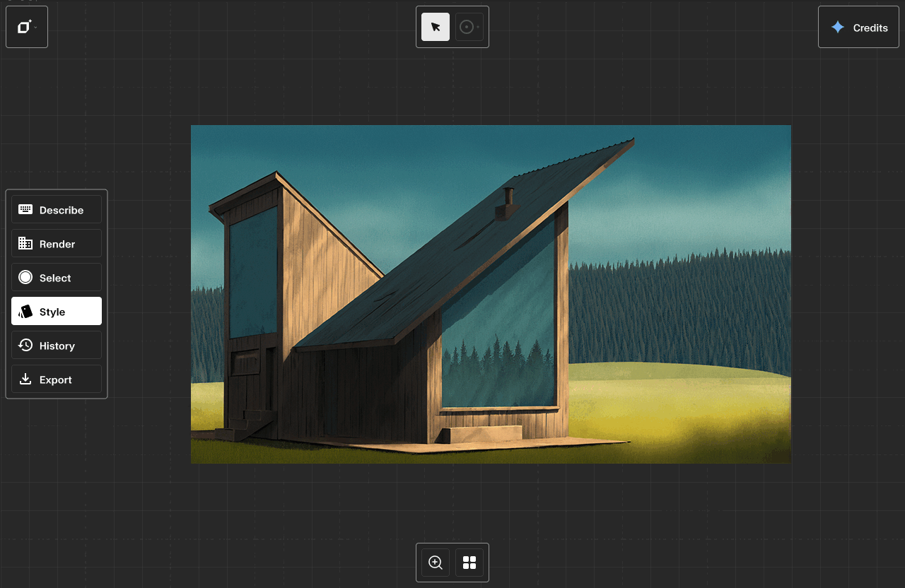905x588 pixels.
Task: Activate the circular target tool
Action: pyautogui.click(x=466, y=27)
